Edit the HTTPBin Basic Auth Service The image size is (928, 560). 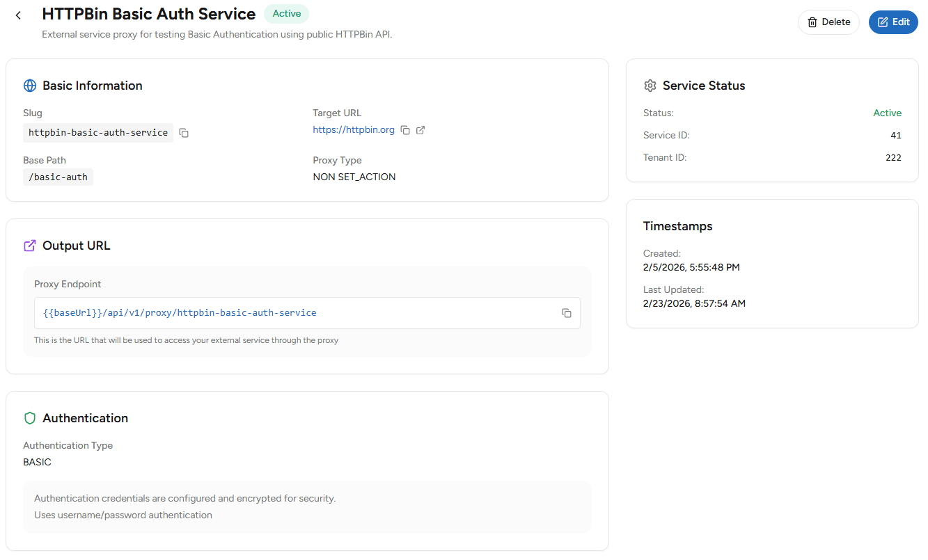[x=893, y=22]
